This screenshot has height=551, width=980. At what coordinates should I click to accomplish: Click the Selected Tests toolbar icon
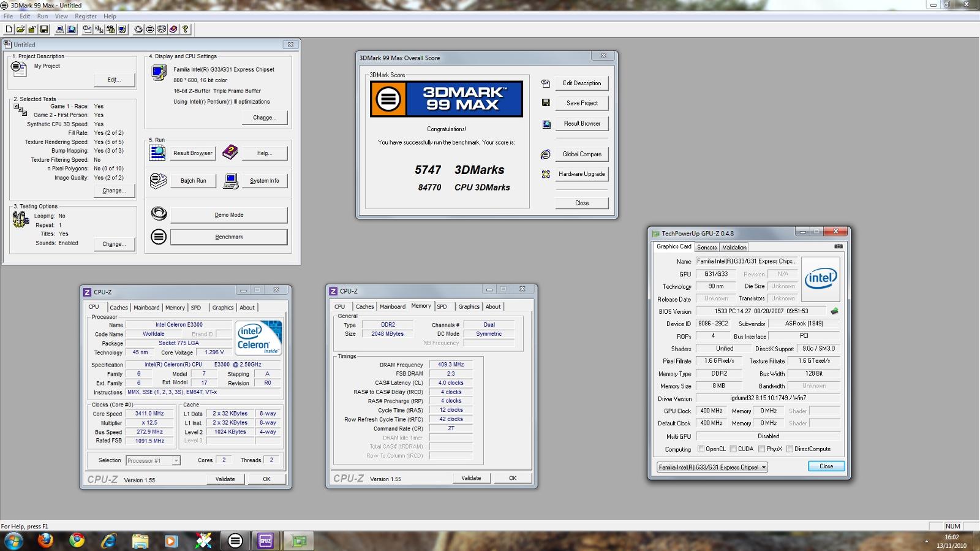click(99, 29)
